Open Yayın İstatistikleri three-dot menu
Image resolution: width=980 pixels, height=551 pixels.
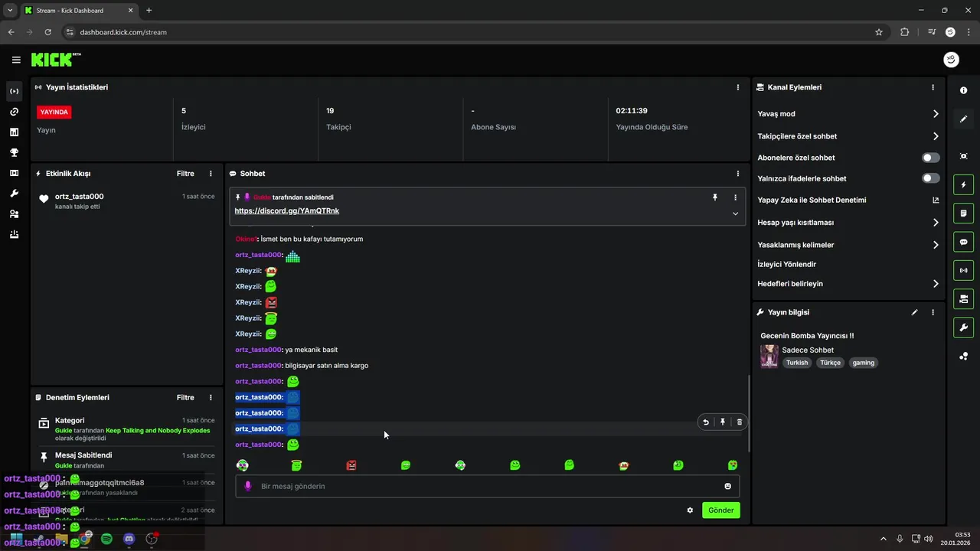[x=738, y=87]
